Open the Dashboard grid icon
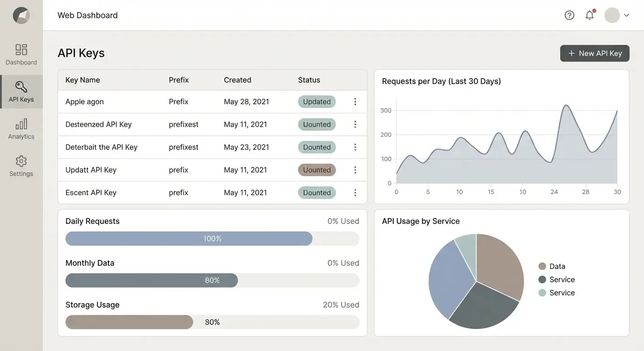The image size is (644, 351). [21, 49]
